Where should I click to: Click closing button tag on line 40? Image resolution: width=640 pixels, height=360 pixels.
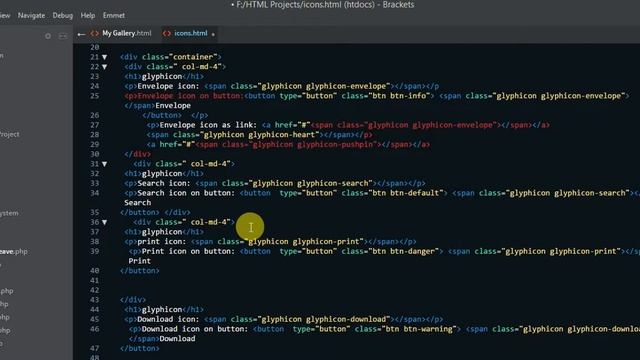tap(140, 271)
